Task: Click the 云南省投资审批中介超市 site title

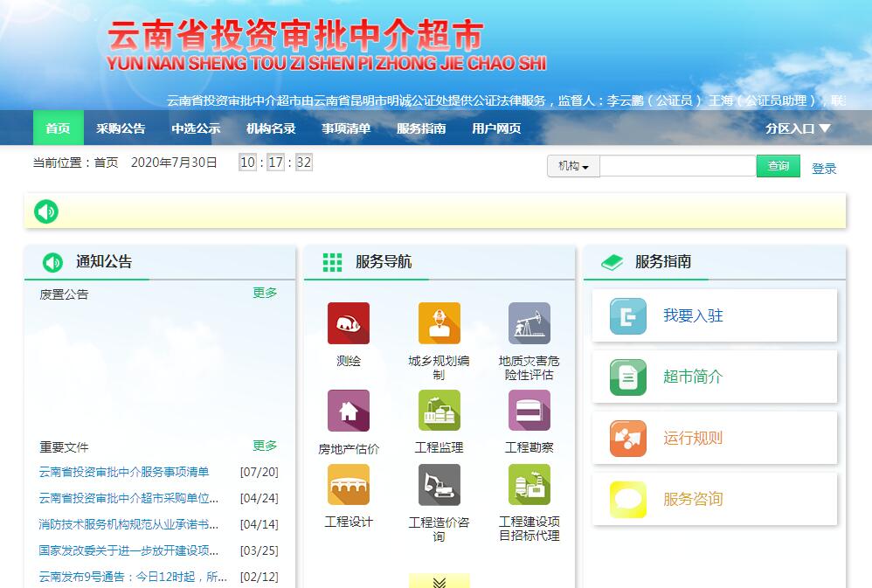Action: point(295,35)
